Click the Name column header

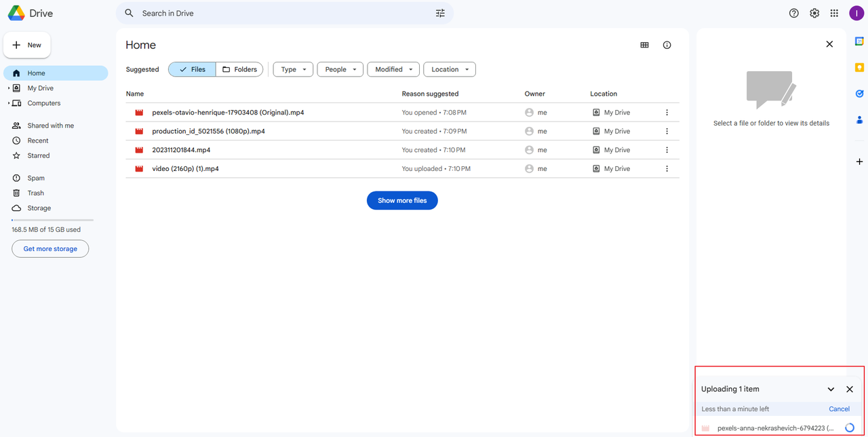[135, 94]
